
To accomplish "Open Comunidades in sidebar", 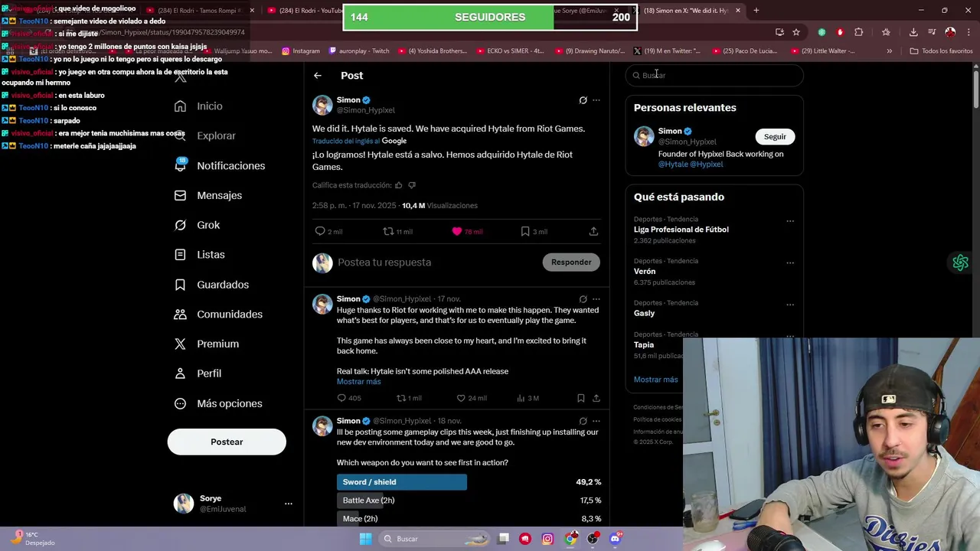I will [218, 314].
